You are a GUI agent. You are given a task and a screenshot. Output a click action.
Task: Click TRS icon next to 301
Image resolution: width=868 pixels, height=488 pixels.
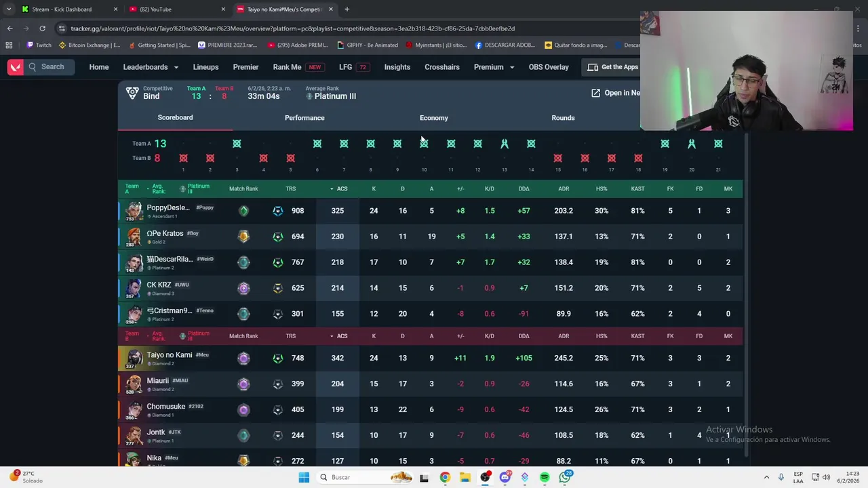point(277,314)
